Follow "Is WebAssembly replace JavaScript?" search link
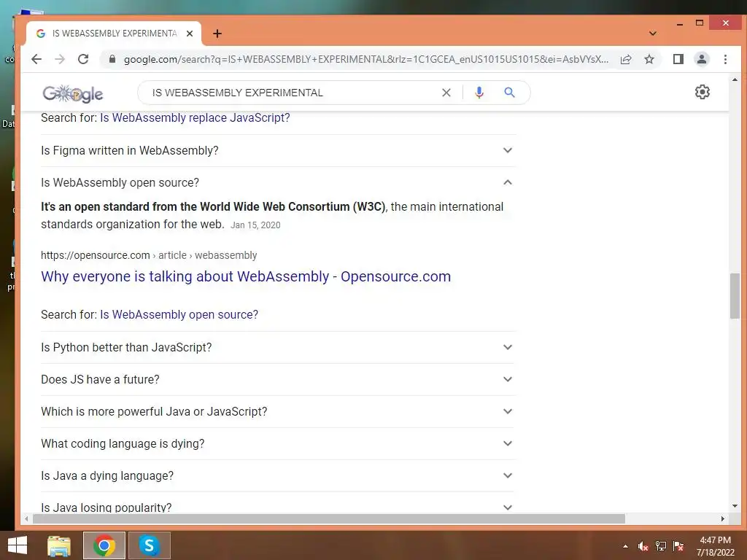This screenshot has height=560, width=747. pos(195,117)
